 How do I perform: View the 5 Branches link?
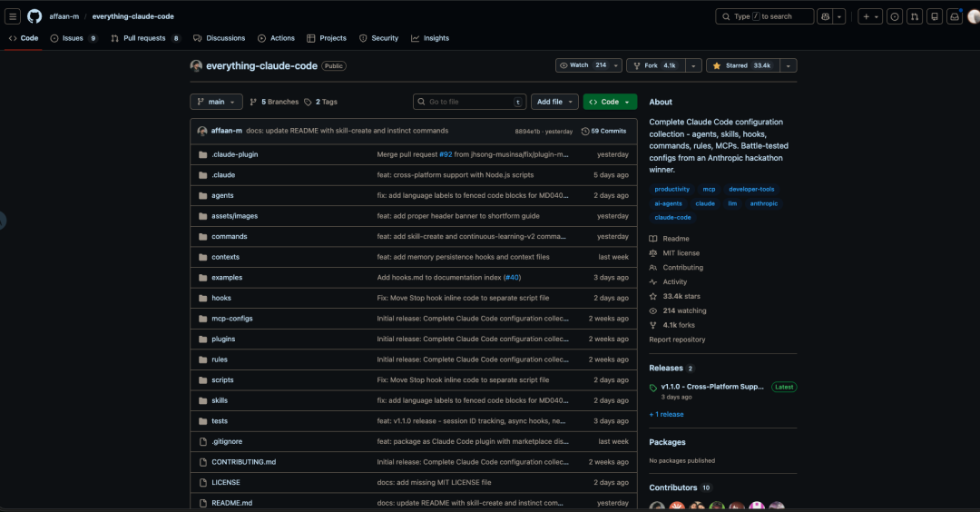[274, 102]
